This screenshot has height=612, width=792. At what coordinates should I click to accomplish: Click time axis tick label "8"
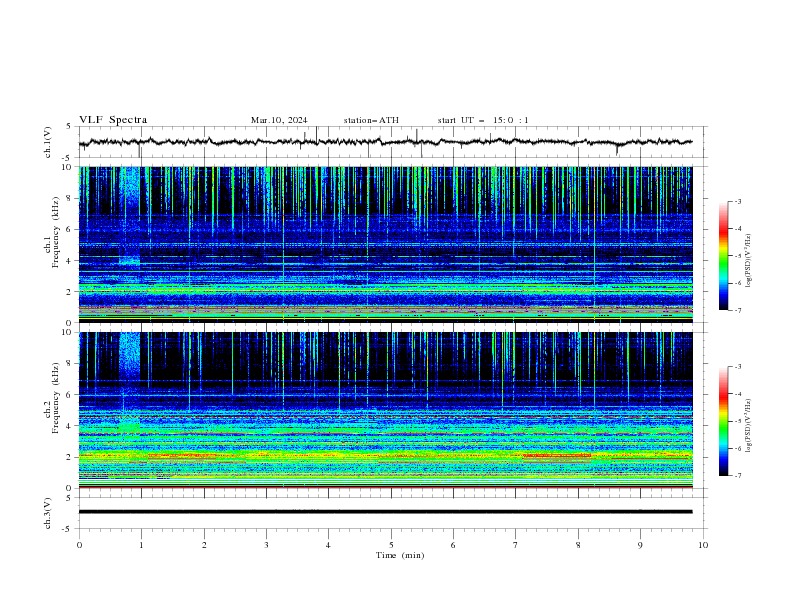(578, 545)
